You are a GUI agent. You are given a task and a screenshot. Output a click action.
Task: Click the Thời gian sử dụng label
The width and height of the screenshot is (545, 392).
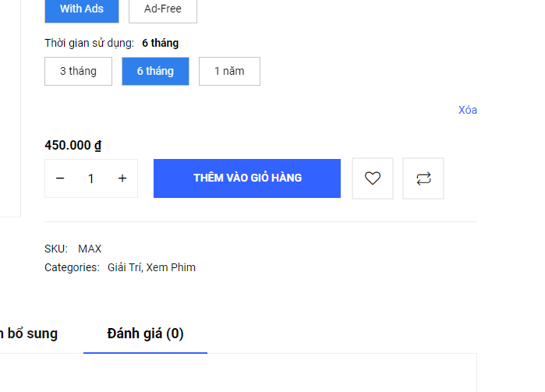(89, 43)
